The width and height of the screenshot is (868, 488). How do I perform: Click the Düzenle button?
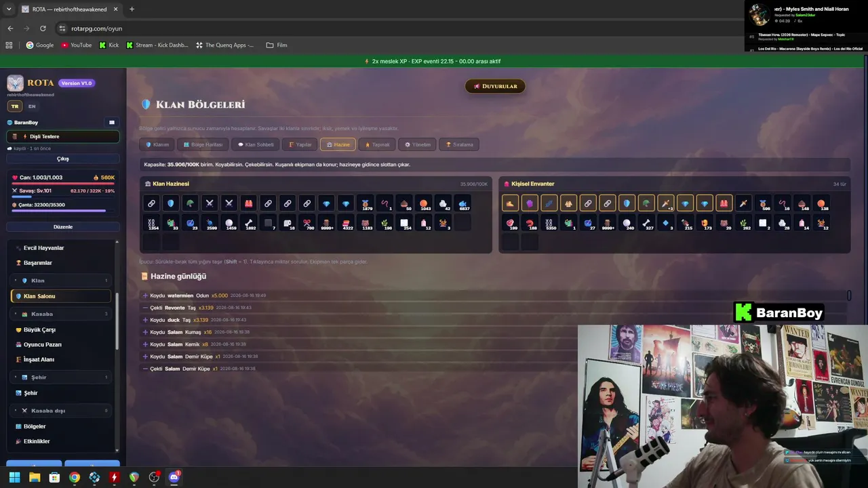63,226
